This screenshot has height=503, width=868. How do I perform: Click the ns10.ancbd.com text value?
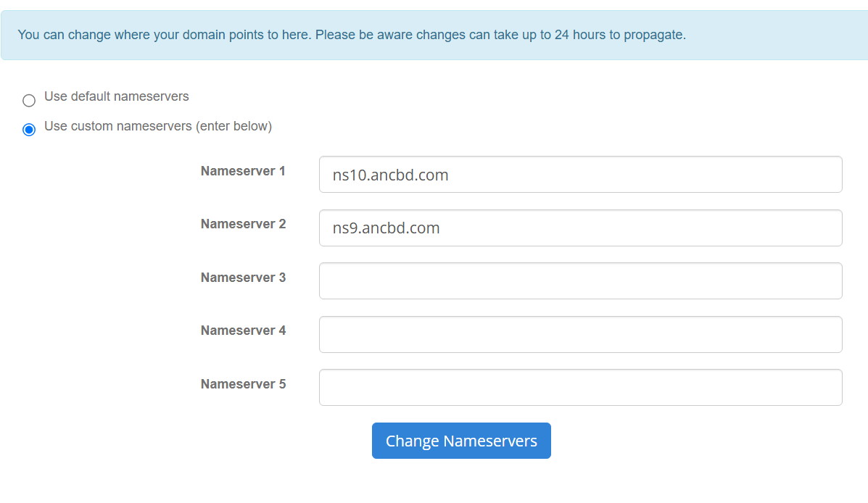390,175
